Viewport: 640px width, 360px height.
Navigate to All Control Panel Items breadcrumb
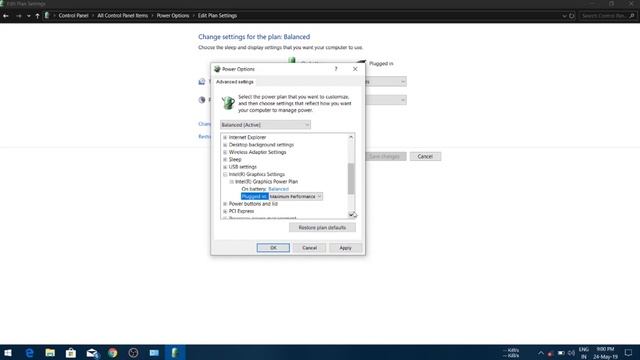coord(122,16)
